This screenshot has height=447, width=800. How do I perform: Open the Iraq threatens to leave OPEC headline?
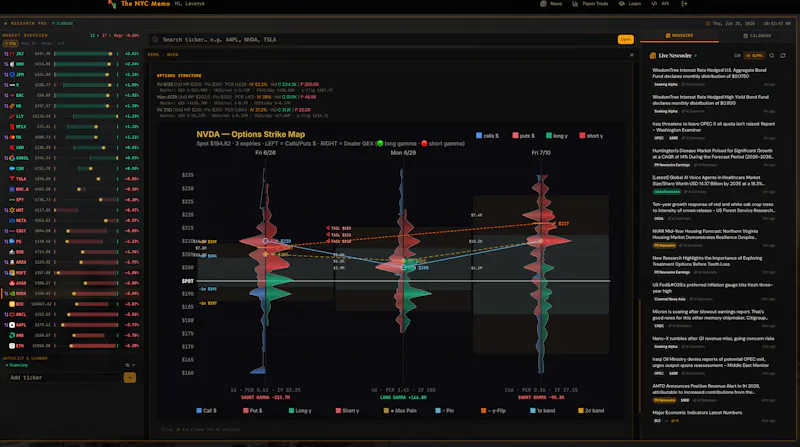pos(713,127)
